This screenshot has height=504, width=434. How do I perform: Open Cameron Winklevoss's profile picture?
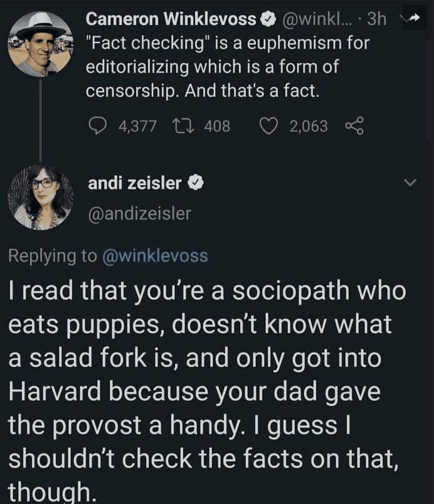(41, 43)
